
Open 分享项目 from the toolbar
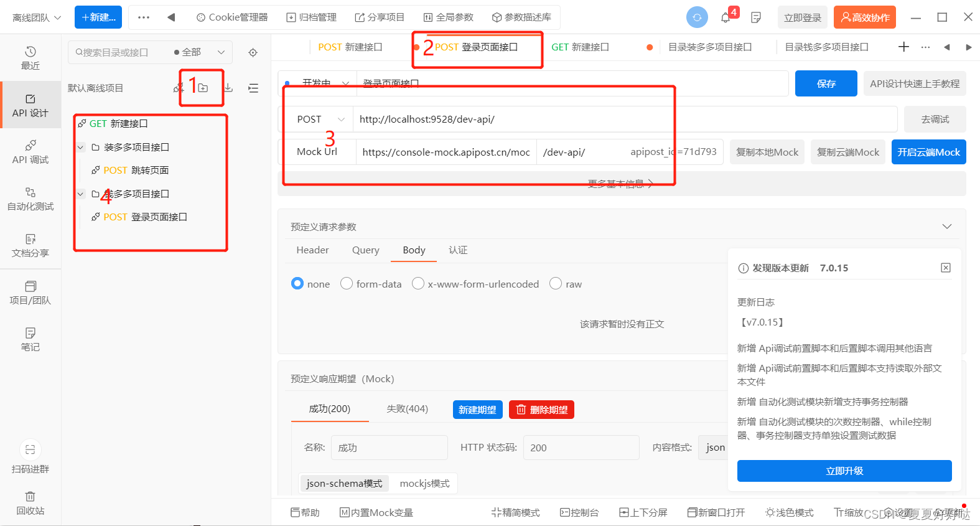380,17
